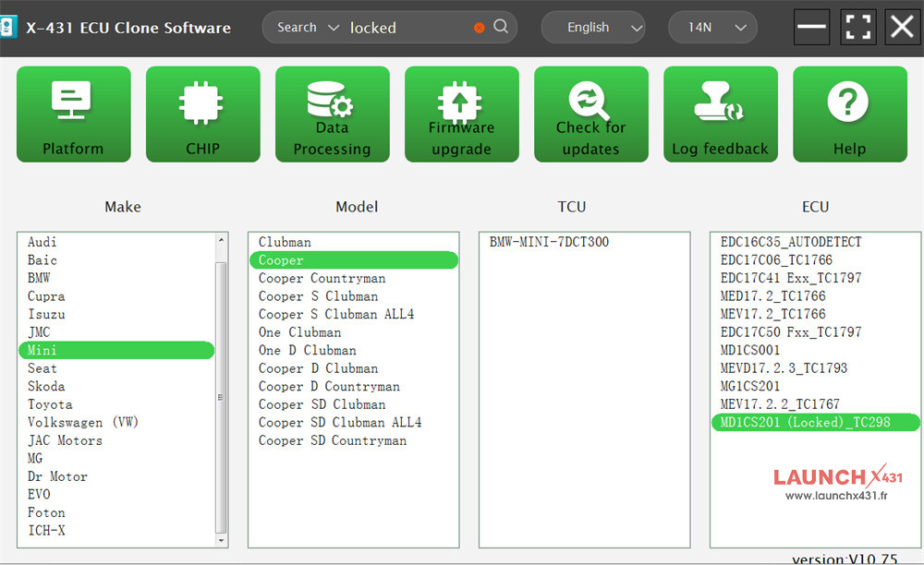Click Check for updates

591,114
